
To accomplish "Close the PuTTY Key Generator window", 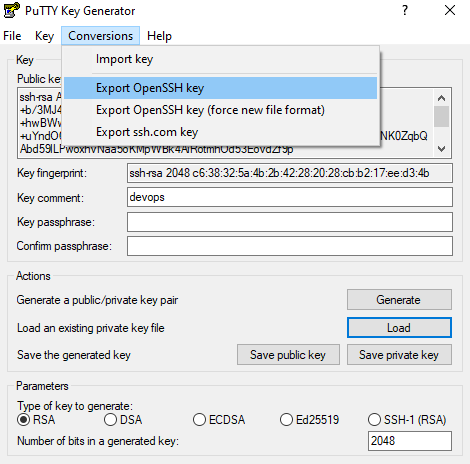I will [450, 10].
